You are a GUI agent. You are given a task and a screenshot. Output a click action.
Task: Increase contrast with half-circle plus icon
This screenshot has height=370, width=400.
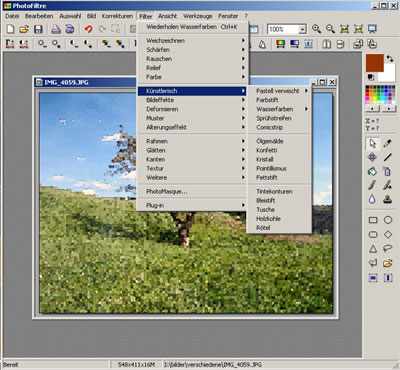pyautogui.click(x=88, y=44)
